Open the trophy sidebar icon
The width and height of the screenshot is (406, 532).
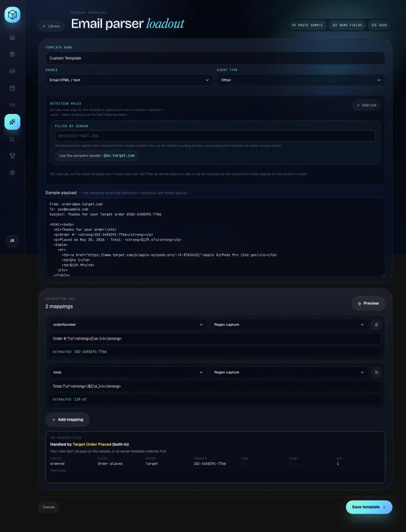[x=12, y=156]
